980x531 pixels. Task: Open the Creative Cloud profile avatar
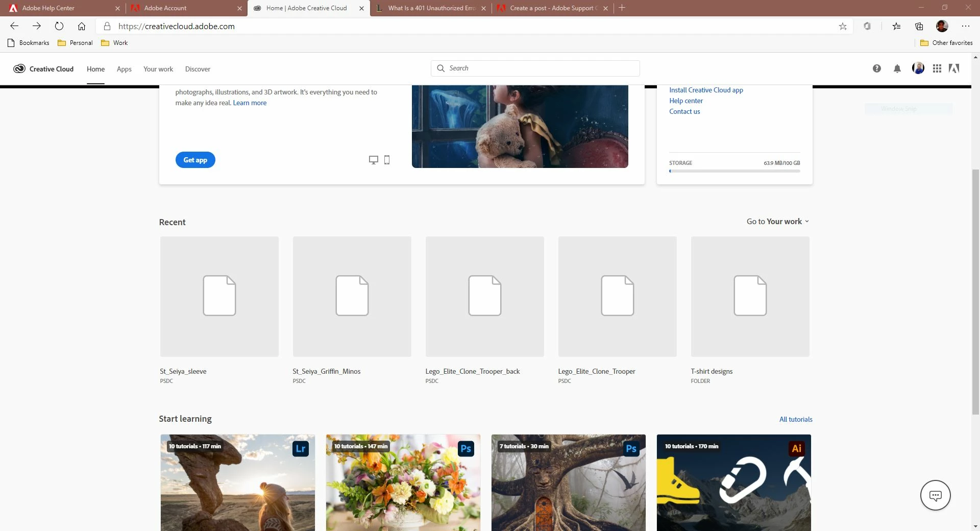(918, 68)
